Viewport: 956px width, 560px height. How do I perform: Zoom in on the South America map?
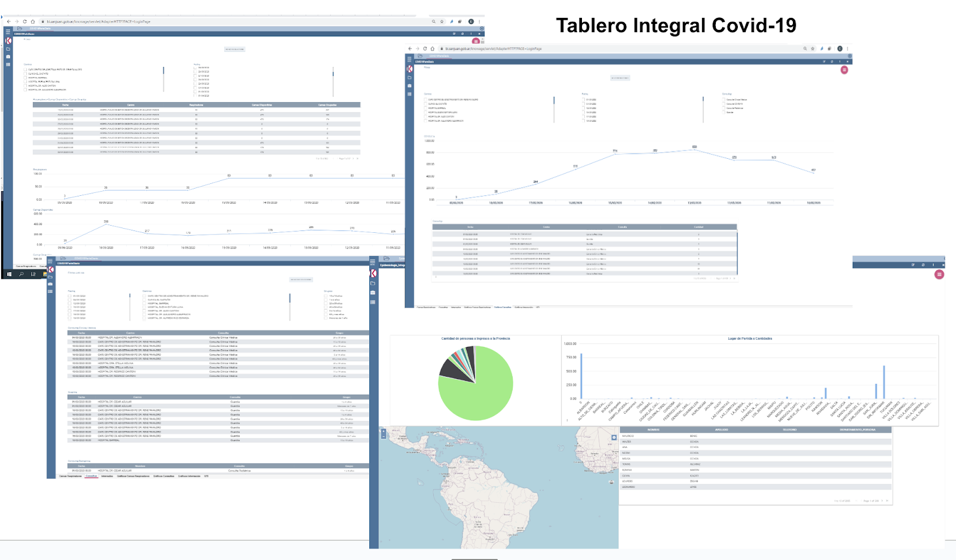point(384,431)
